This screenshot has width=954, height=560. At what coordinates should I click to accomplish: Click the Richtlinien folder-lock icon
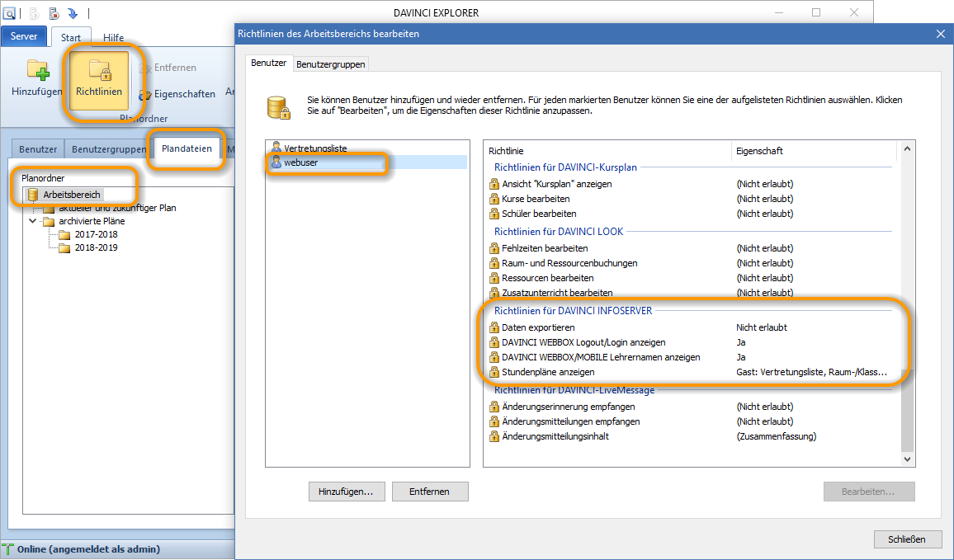[99, 69]
